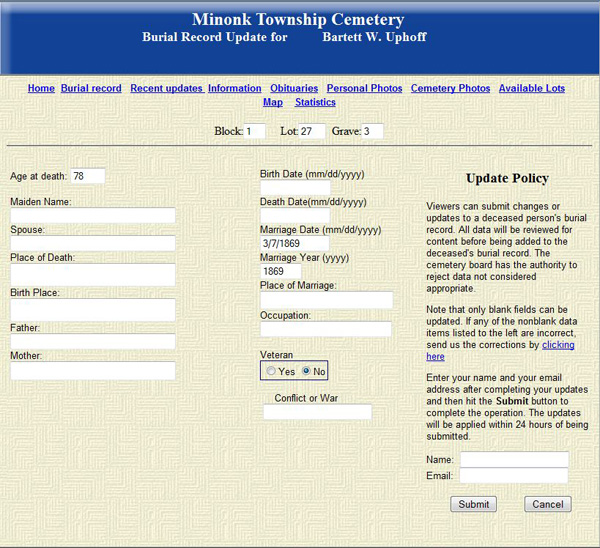Screen dimensions: 600x548
Task: Open the Obituaries link
Action: tap(294, 88)
